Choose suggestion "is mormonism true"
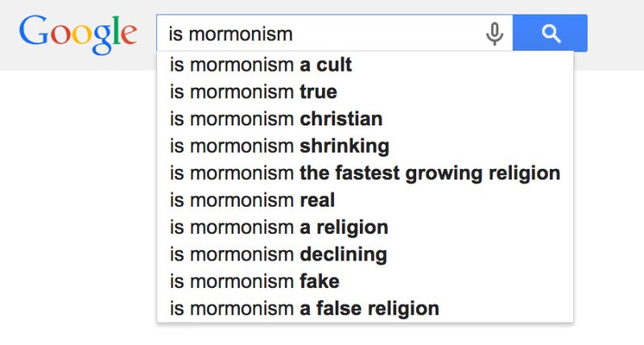The height and width of the screenshot is (345, 644). (x=253, y=92)
